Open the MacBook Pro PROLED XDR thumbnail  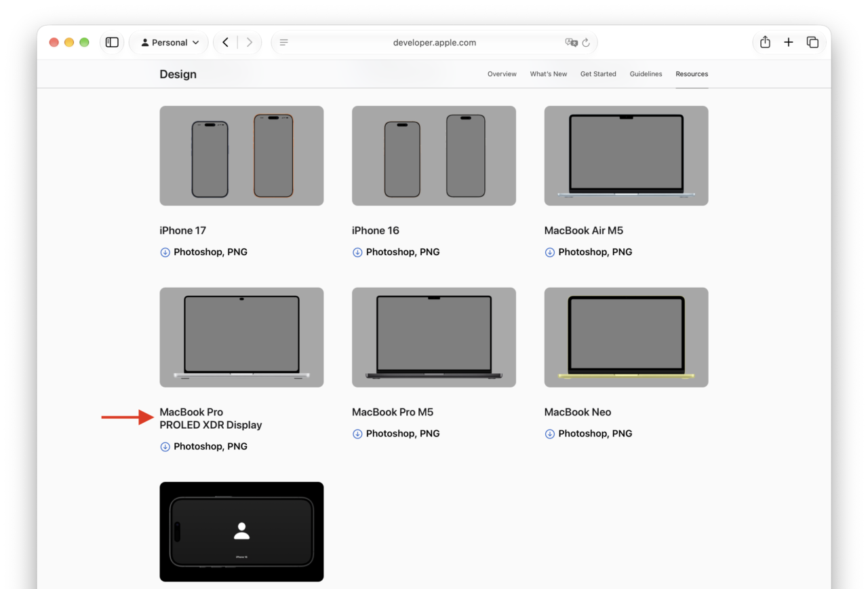[x=241, y=337]
